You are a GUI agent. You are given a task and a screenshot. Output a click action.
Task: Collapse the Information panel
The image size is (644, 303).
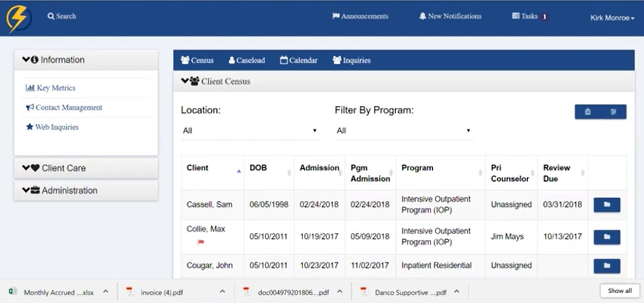point(54,60)
